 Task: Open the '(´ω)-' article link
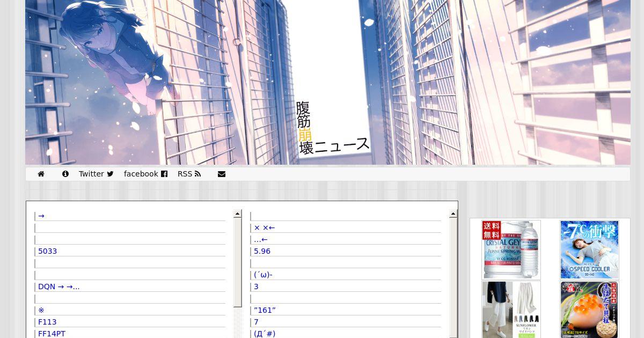(263, 275)
